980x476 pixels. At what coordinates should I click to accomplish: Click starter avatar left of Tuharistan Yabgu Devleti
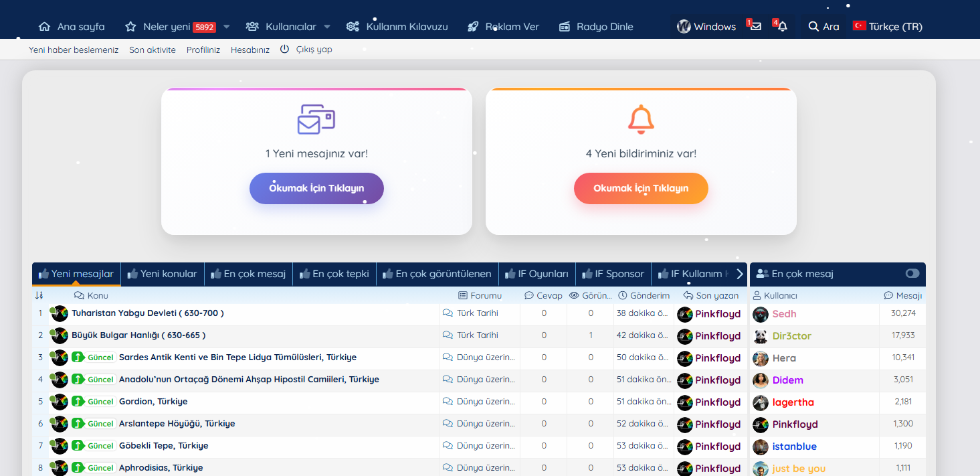60,313
